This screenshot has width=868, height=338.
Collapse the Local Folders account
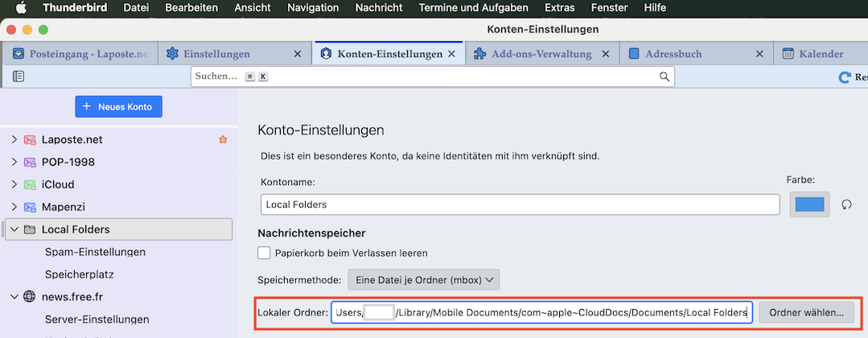pyautogui.click(x=14, y=229)
